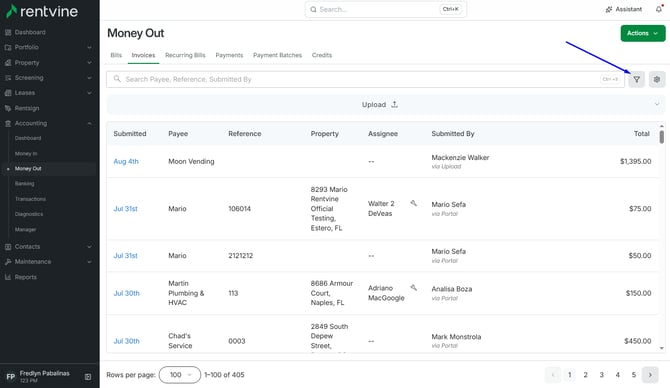Go to page 2
This screenshot has width=670, height=388.
click(x=585, y=375)
